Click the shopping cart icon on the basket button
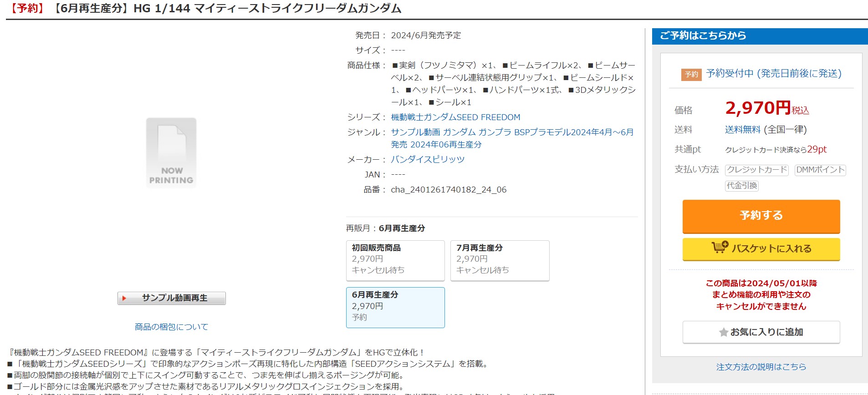 (x=720, y=247)
